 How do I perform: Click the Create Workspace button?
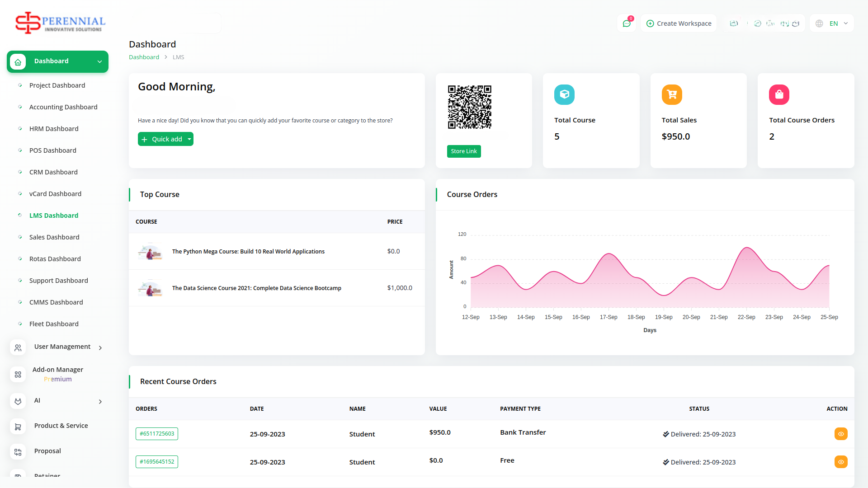679,23
